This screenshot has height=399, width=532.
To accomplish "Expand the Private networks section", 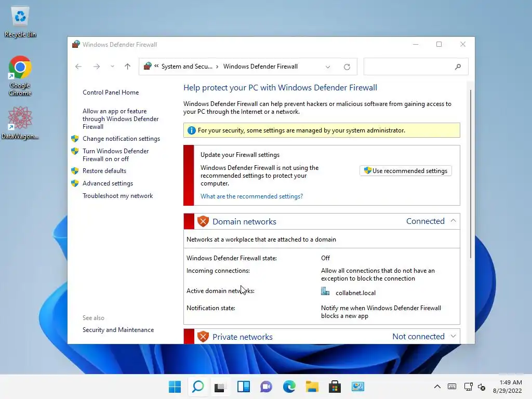I will point(453,336).
